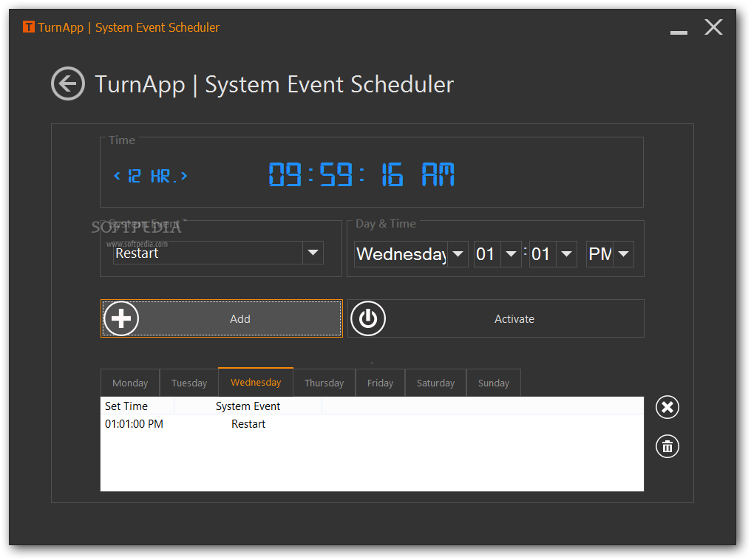Click the trash can delete icon
This screenshot has height=560, width=751.
(667, 446)
